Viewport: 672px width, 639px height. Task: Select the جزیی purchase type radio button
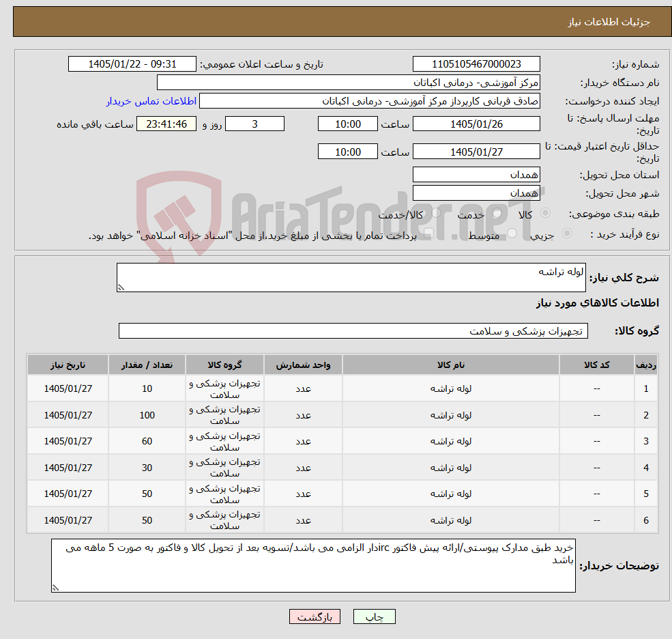coord(566,233)
